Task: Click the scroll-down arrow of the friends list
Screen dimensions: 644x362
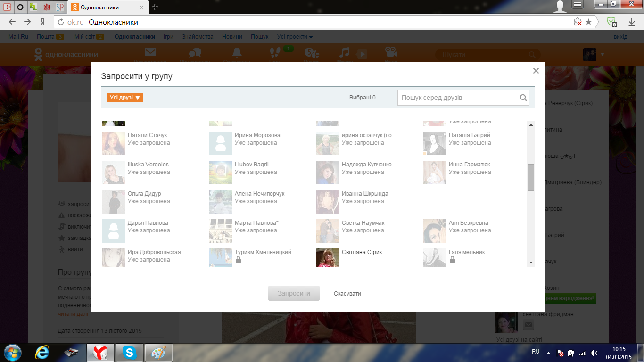Action: pyautogui.click(x=531, y=262)
